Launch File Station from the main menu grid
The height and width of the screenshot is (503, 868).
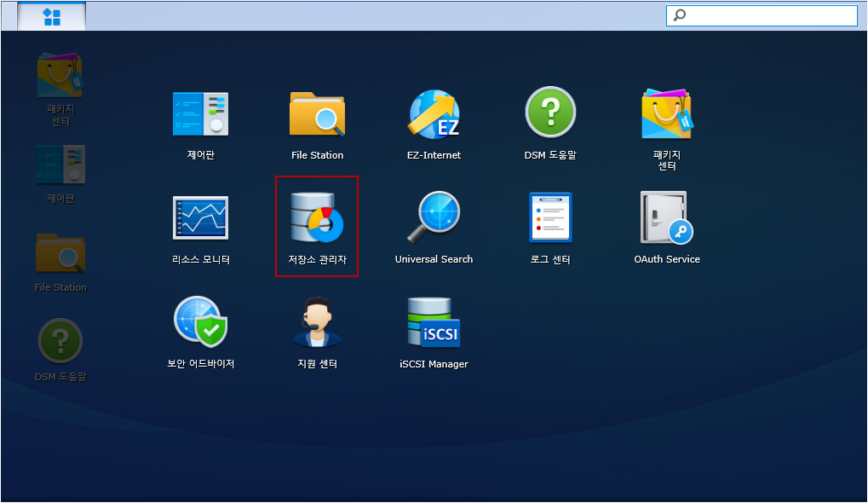click(317, 126)
